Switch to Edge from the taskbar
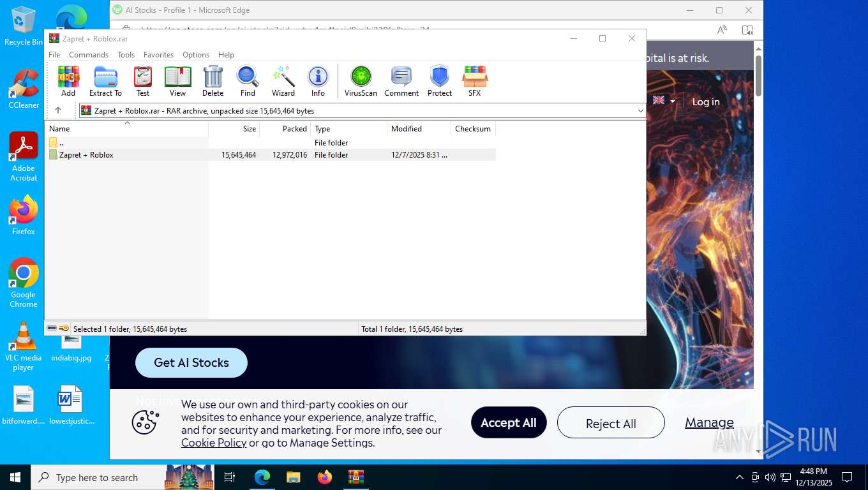This screenshot has height=490, width=868. (262, 477)
